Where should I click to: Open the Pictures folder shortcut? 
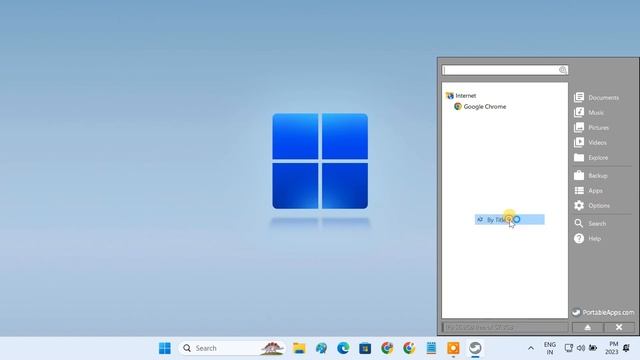click(x=591, y=127)
